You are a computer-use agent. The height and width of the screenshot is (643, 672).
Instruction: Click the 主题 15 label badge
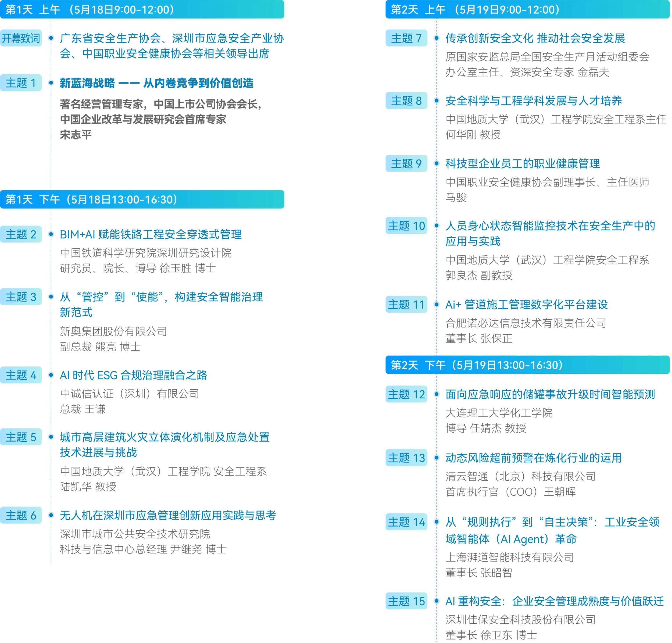[406, 601]
